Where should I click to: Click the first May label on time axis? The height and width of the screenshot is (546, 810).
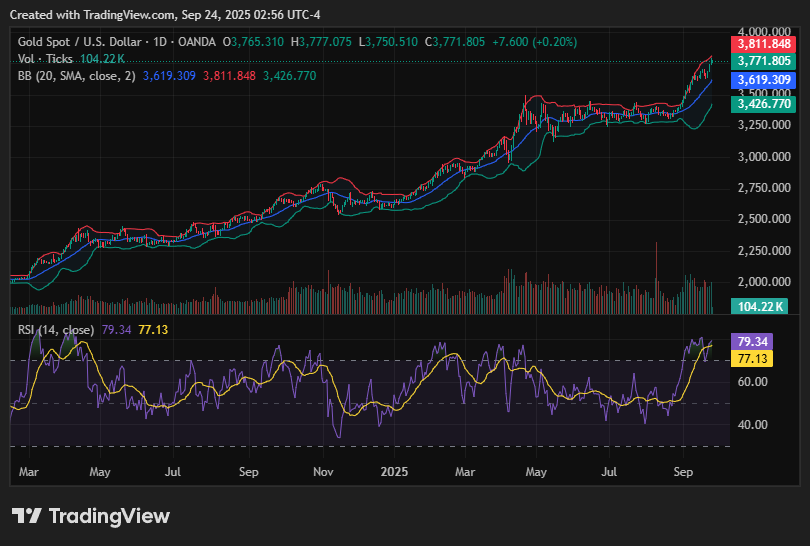pyautogui.click(x=100, y=472)
